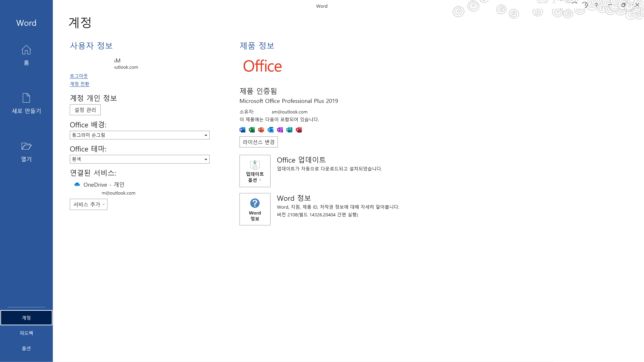The height and width of the screenshot is (362, 644).
Task: Click the OneNote app icon under included products
Action: click(280, 130)
